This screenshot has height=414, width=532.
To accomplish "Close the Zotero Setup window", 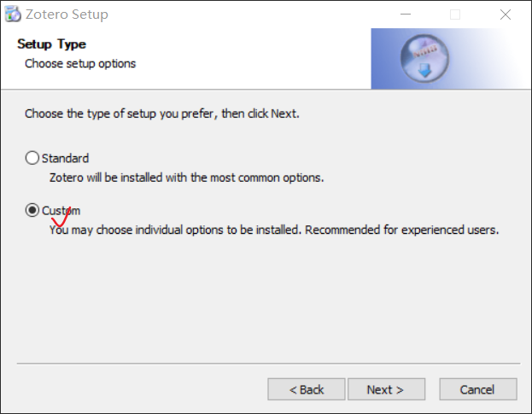I will coord(506,15).
